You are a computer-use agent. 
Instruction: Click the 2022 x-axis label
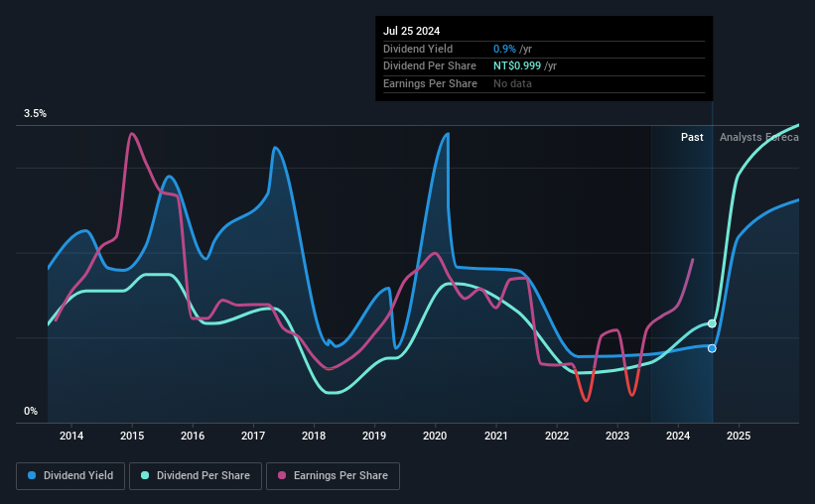point(557,436)
